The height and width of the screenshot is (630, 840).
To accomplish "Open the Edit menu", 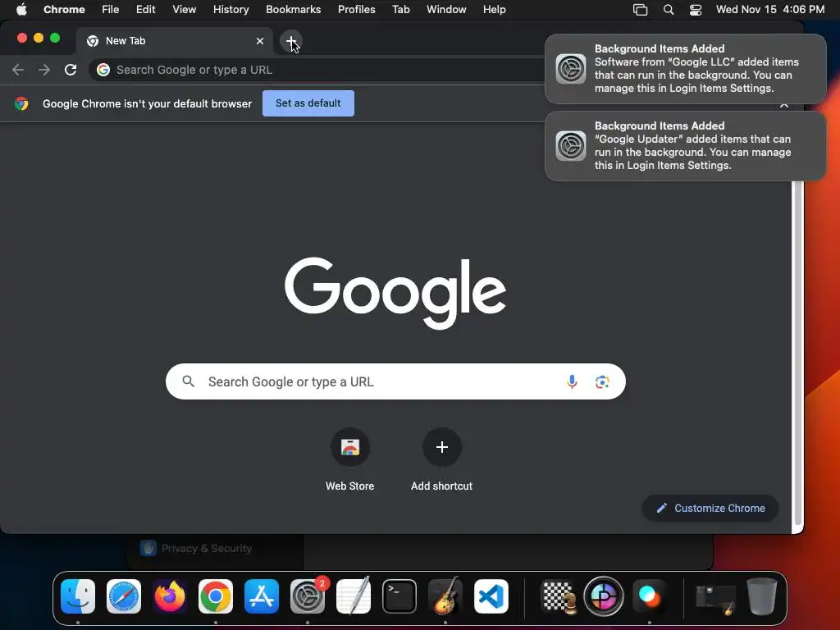I will coord(145,10).
